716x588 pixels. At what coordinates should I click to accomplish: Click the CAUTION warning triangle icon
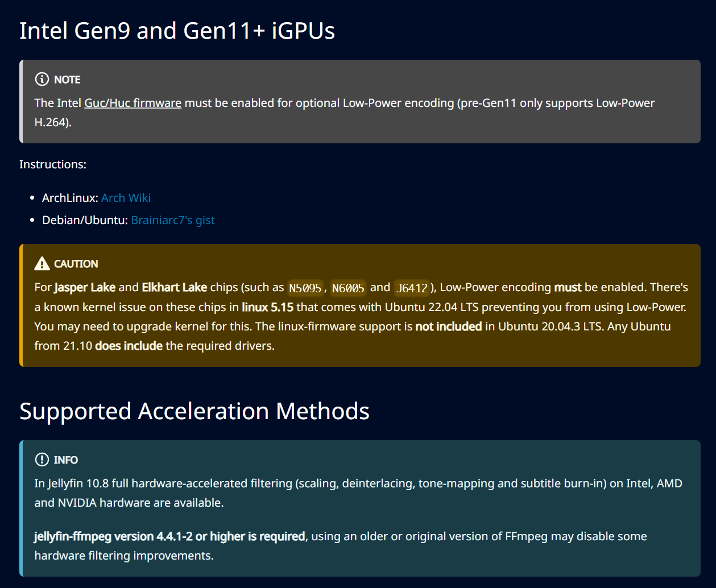(42, 263)
